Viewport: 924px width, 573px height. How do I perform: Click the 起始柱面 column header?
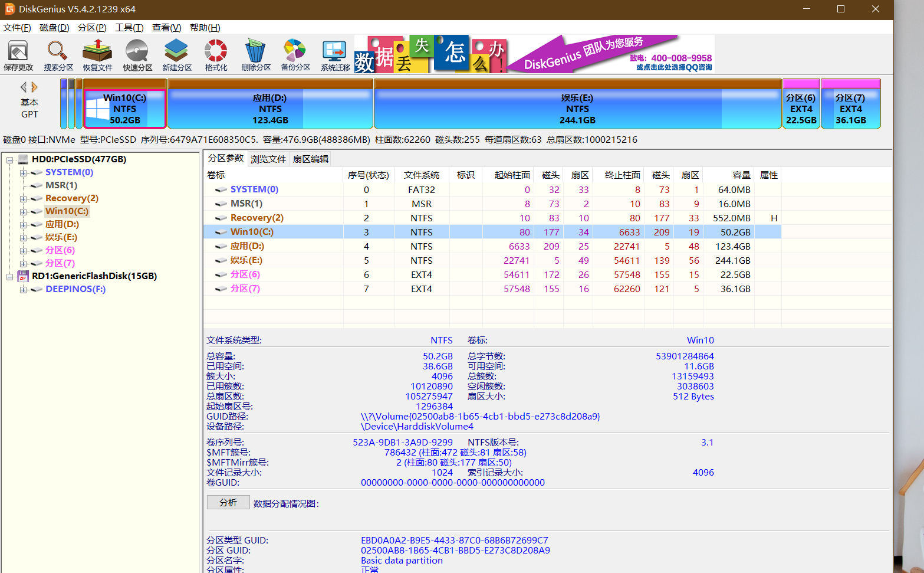pyautogui.click(x=508, y=175)
